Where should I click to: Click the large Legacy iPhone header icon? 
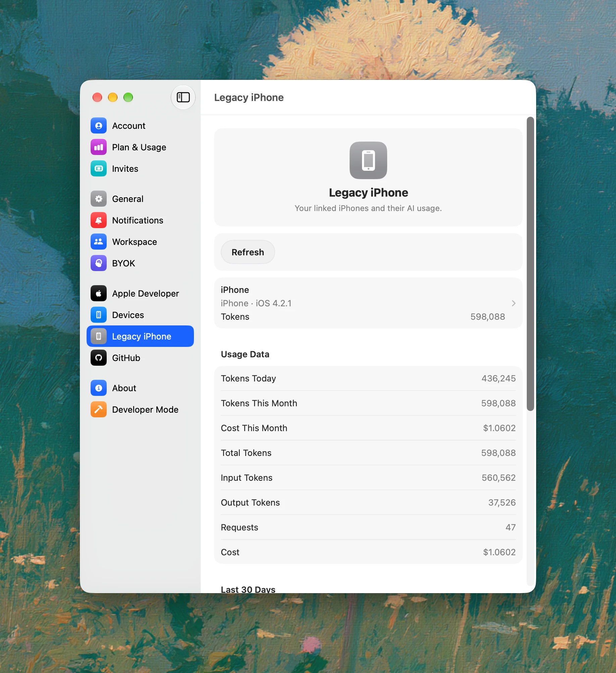pyautogui.click(x=368, y=160)
